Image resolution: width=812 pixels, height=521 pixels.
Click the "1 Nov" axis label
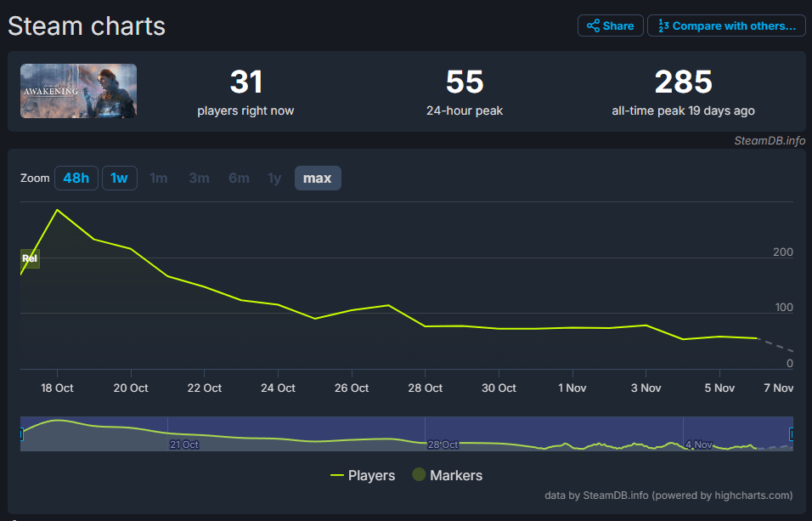(x=572, y=388)
